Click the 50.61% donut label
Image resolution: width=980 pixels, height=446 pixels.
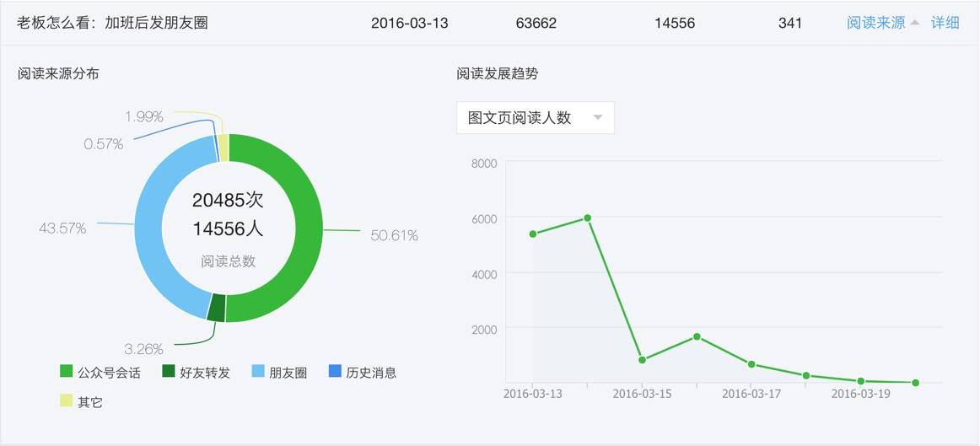[x=395, y=235]
